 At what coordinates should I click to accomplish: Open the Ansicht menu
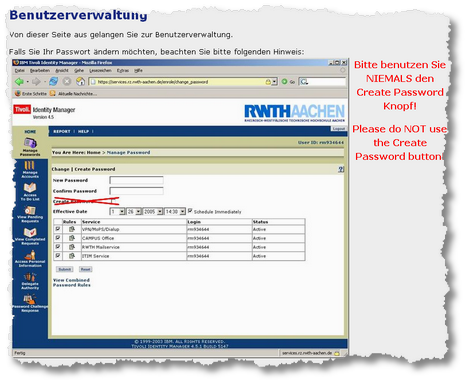[x=62, y=70]
